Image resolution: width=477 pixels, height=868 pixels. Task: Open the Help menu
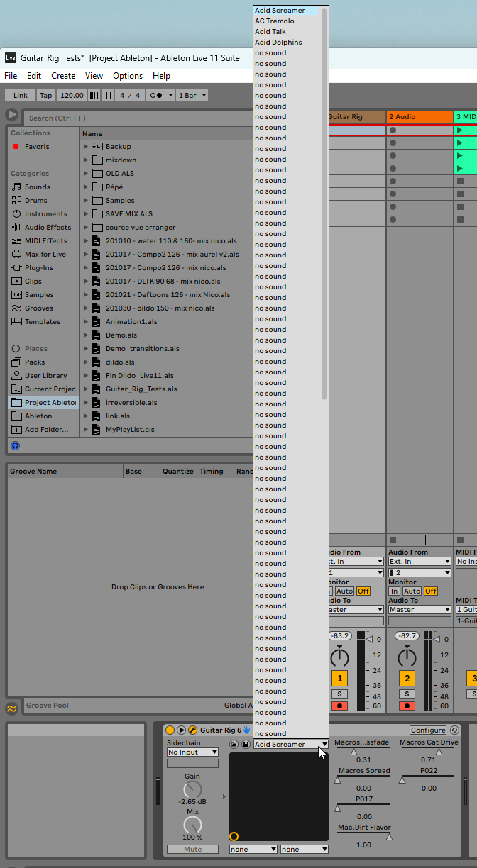click(161, 76)
